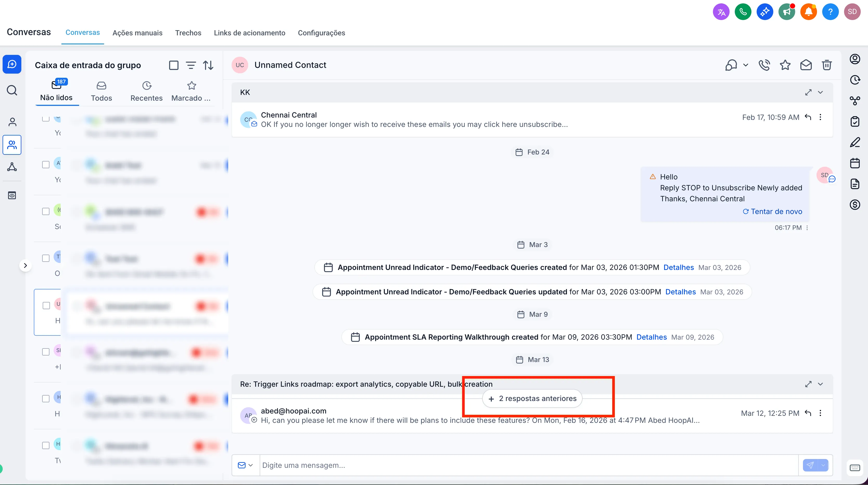This screenshot has height=485, width=868.
Task: Mark the Unnamed Contact conversation as starred
Action: tap(786, 65)
